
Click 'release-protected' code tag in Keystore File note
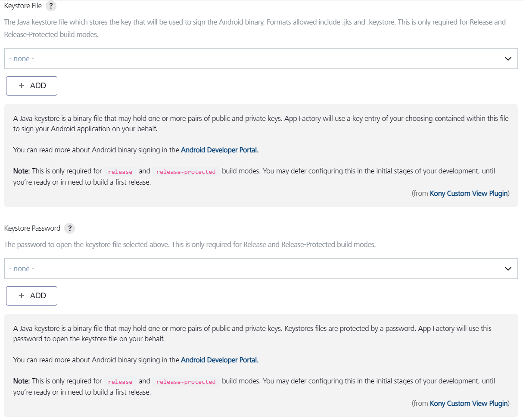186,172
